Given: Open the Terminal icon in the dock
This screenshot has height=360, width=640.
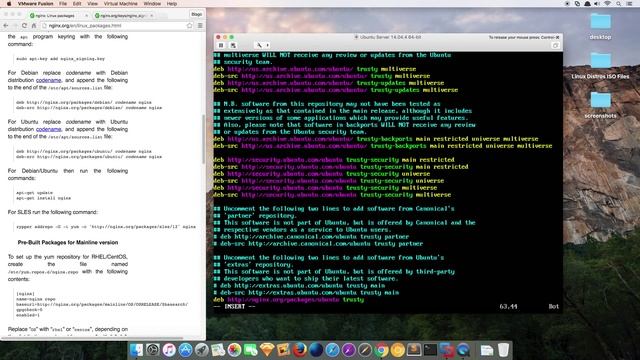Looking at the screenshot, I should 430,350.
